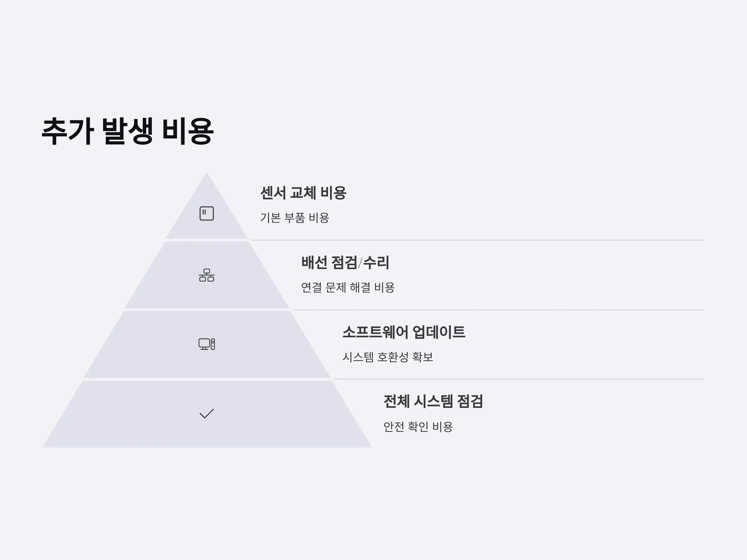Click divider line below 기본 부품 비용
Viewport: 747px width, 560px height.
click(477, 240)
